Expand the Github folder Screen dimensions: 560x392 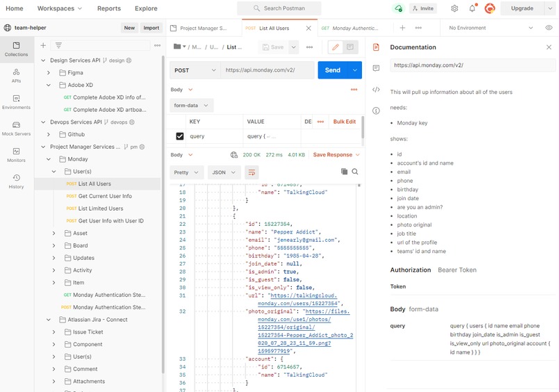click(x=49, y=134)
